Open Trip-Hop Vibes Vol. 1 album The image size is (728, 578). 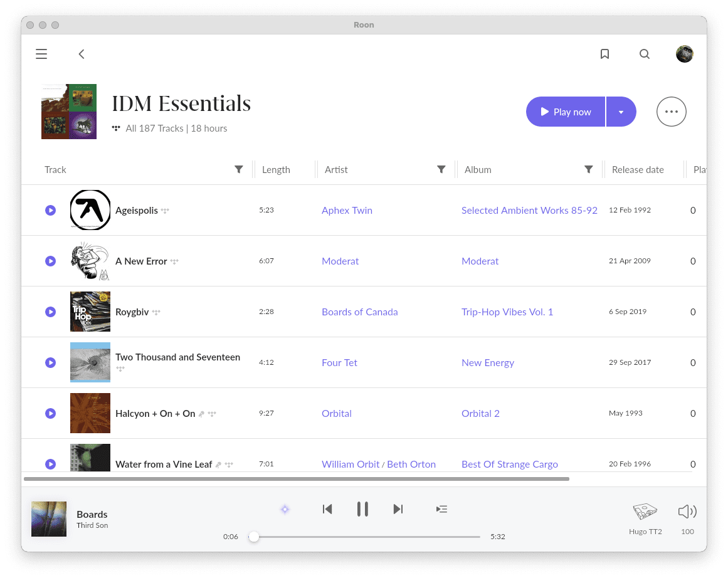[507, 312]
